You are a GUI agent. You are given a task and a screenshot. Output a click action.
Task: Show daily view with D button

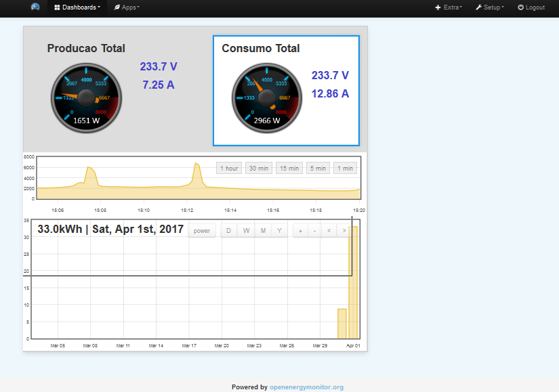[228, 231]
